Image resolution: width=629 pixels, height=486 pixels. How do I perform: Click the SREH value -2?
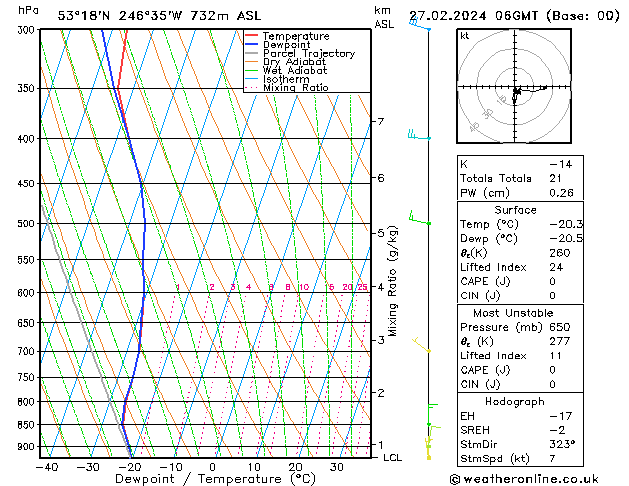[557, 430]
